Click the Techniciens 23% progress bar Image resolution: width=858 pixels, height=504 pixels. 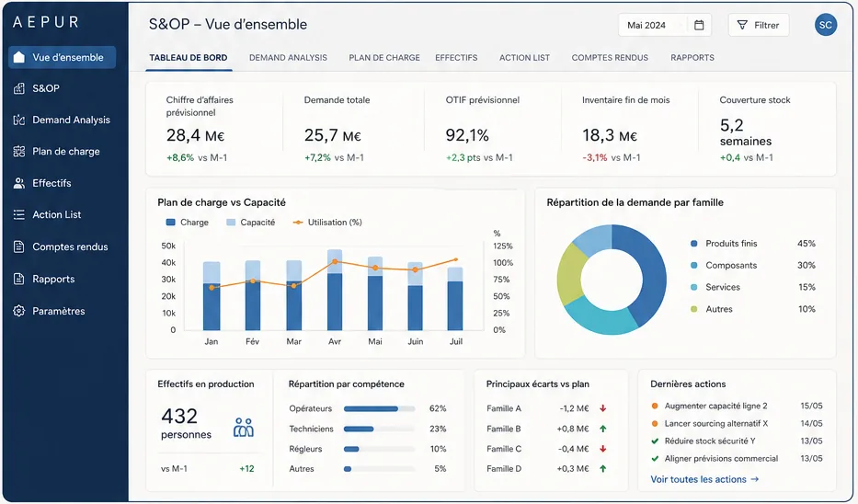pos(379,429)
